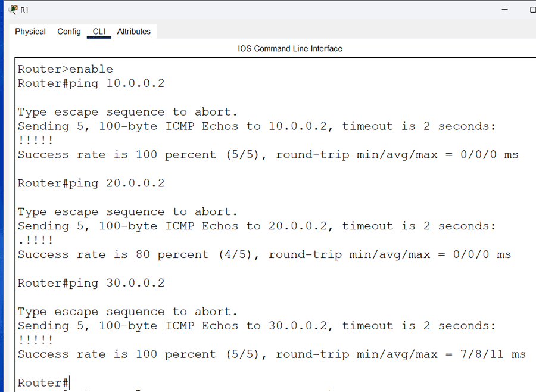The image size is (536, 392).
Task: Minimize the R1 window
Action: point(504,10)
